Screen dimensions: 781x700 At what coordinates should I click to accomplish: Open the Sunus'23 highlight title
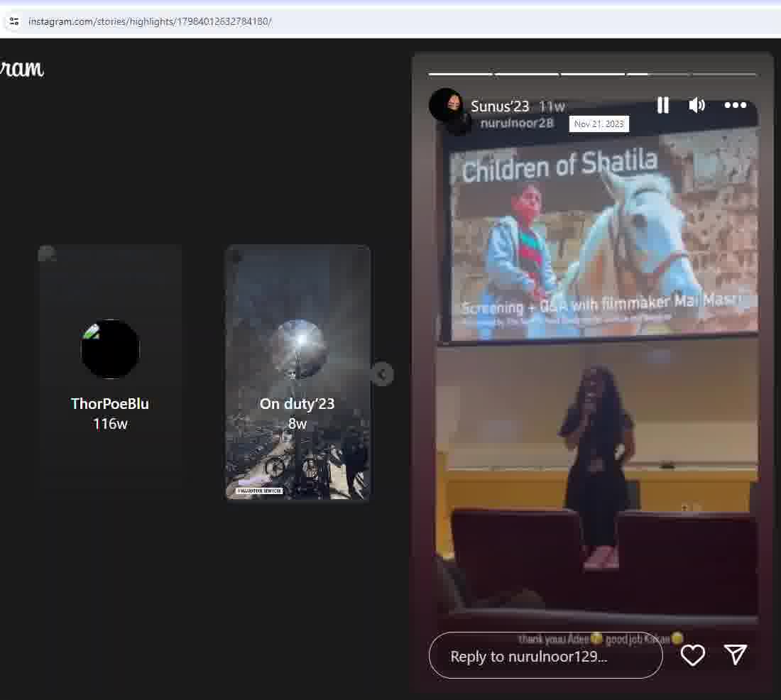[x=500, y=106]
